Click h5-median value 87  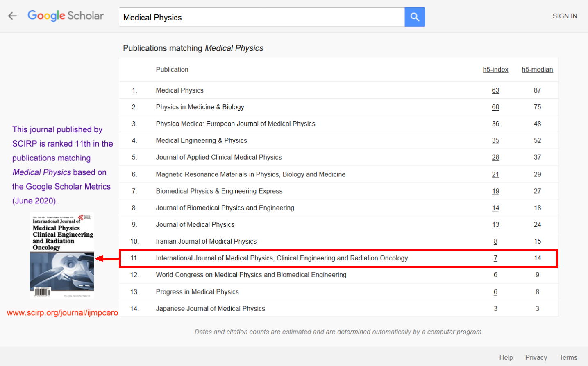click(537, 90)
